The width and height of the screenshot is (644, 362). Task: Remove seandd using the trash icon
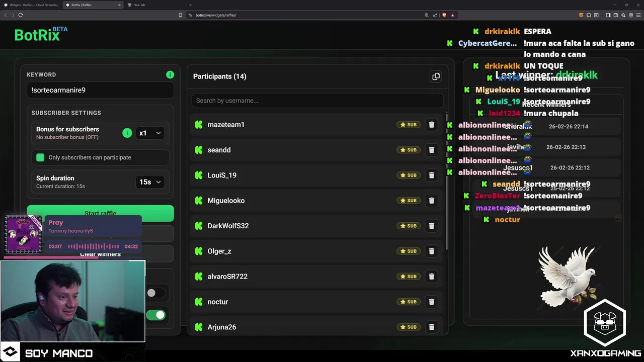pyautogui.click(x=431, y=150)
